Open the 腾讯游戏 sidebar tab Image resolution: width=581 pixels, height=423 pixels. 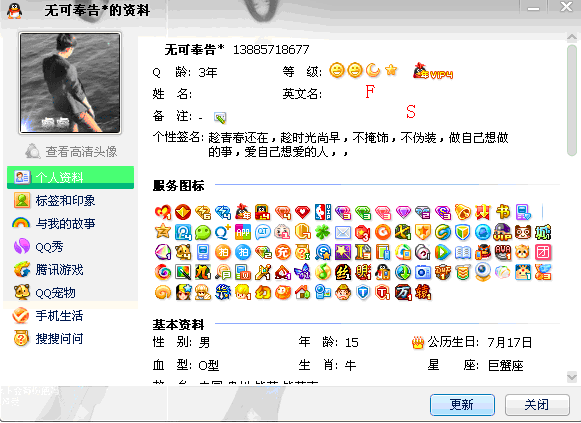[x=70, y=269]
